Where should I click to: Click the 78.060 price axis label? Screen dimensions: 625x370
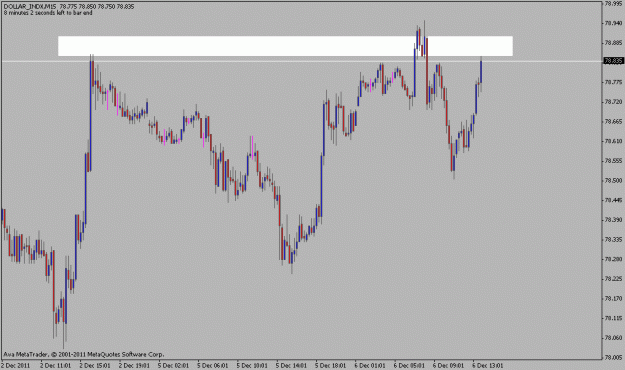(613, 338)
